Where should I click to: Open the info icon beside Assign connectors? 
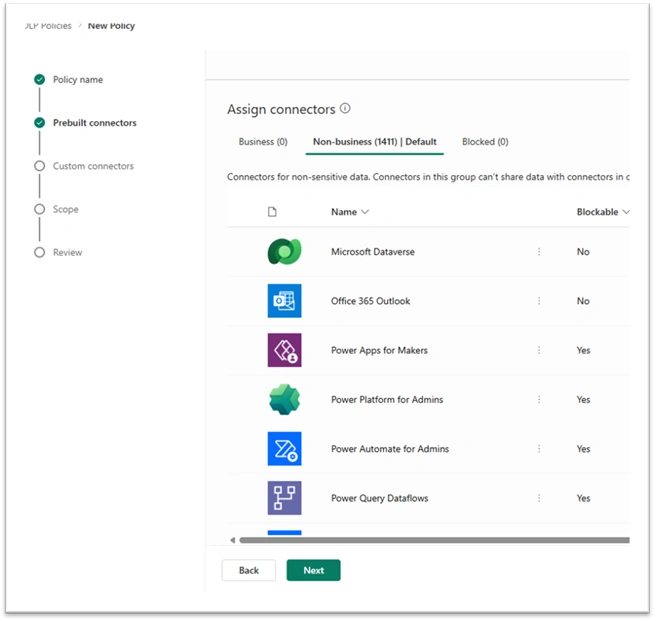click(x=345, y=109)
